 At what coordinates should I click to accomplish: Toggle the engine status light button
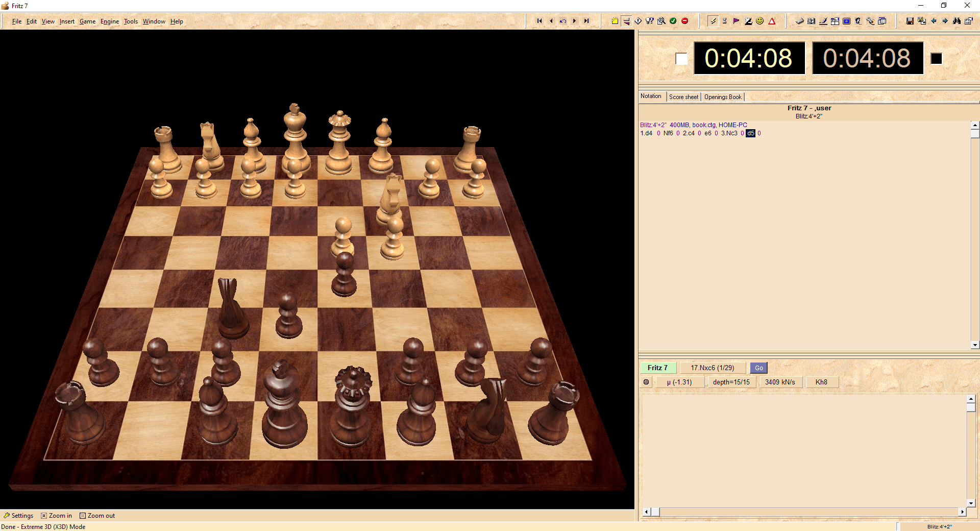tap(646, 382)
